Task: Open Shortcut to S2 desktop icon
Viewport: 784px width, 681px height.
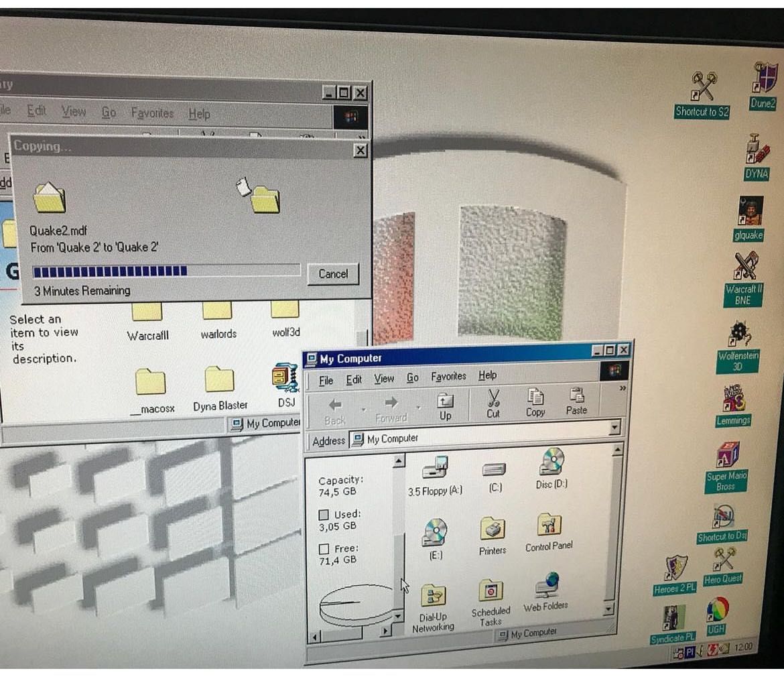Action: pos(702,95)
